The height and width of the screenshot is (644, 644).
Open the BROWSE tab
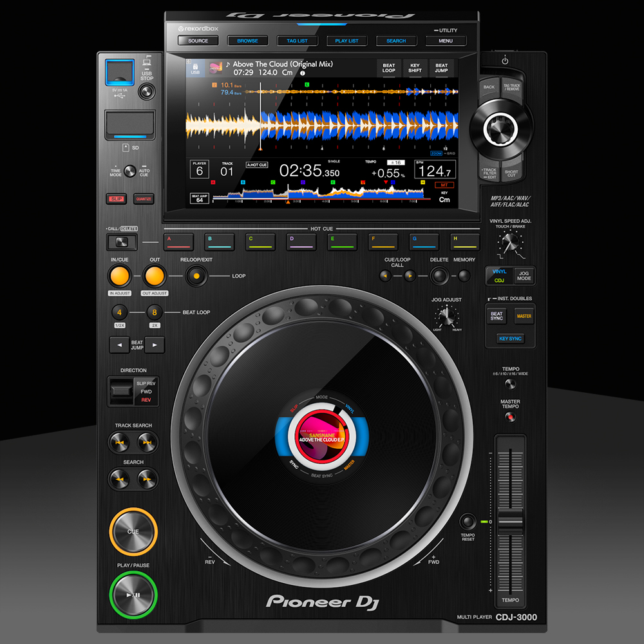pyautogui.click(x=247, y=41)
